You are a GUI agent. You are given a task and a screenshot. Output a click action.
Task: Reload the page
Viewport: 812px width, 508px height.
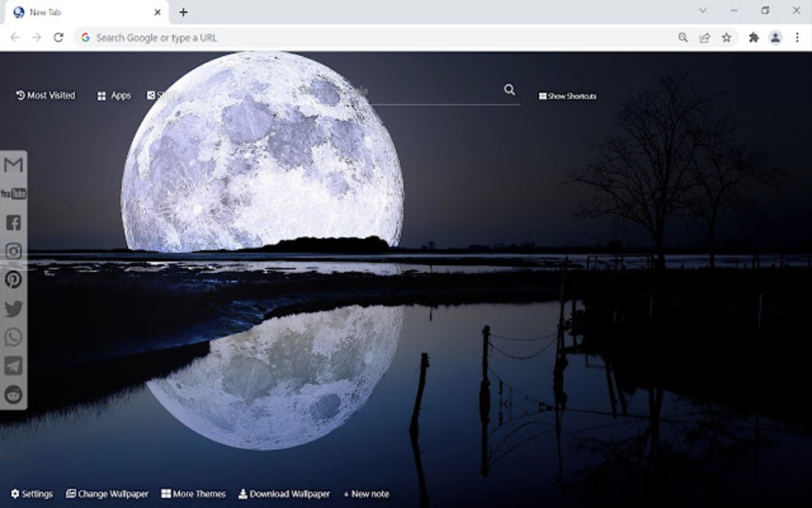59,37
